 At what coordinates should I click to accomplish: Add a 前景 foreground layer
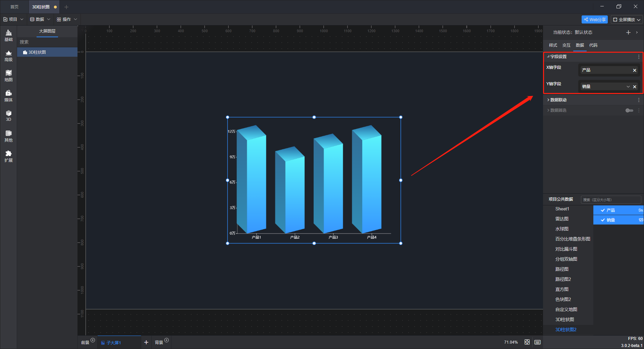pyautogui.click(x=93, y=340)
